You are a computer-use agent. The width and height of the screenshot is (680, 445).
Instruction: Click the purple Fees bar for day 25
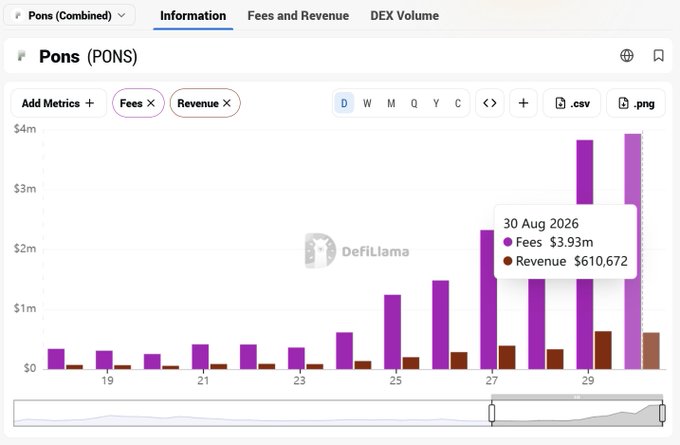click(x=392, y=332)
